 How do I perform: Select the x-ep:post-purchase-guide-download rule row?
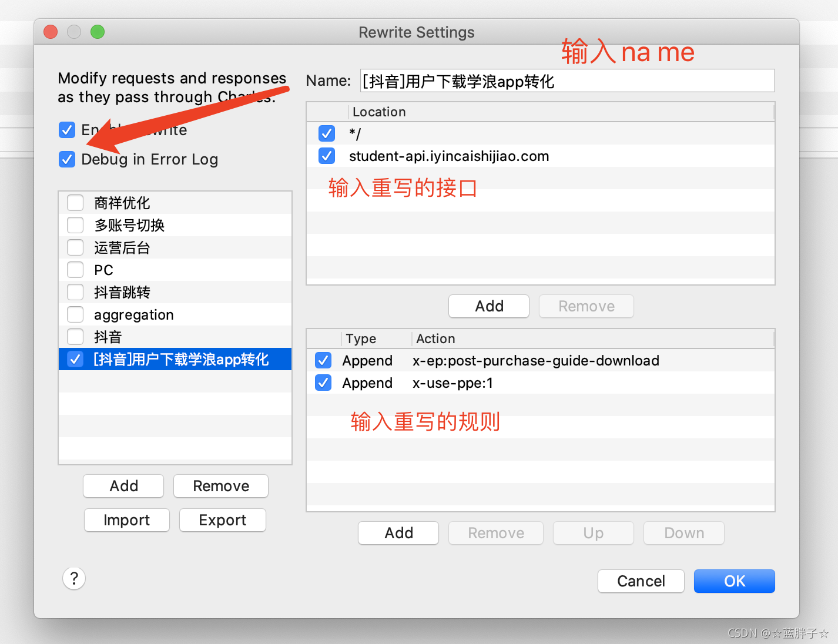click(x=541, y=360)
